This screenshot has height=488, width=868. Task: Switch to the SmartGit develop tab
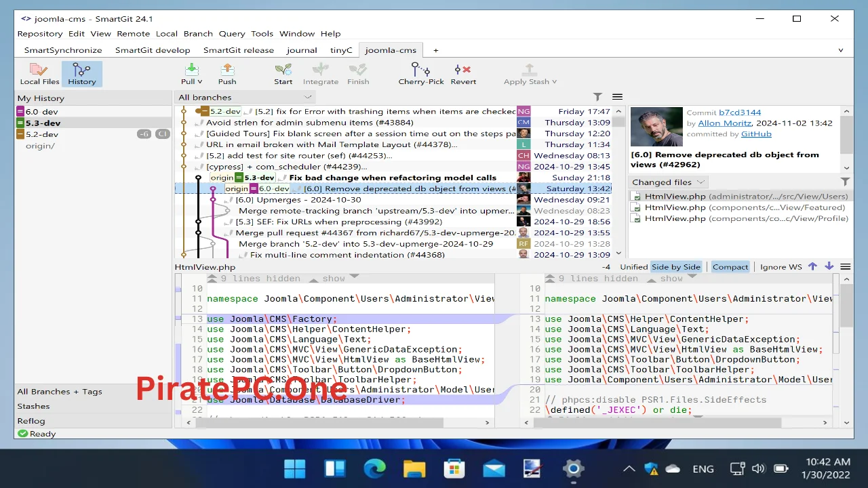tap(153, 50)
